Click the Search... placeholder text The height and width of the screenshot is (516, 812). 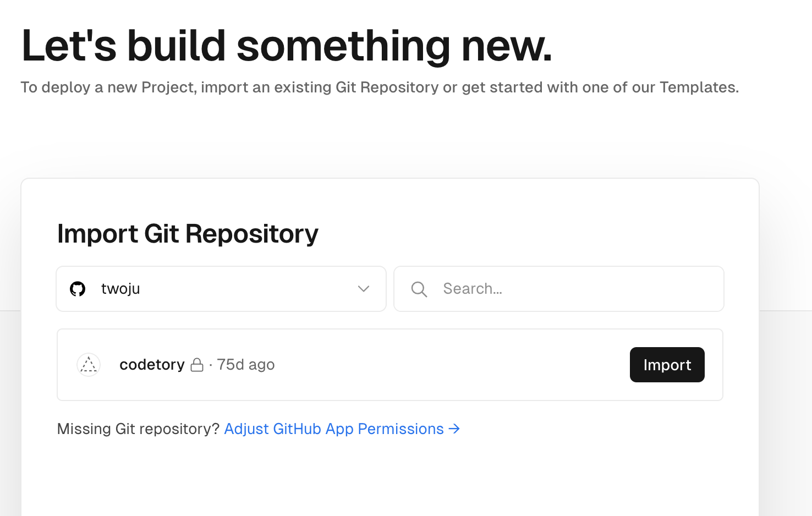(x=473, y=289)
